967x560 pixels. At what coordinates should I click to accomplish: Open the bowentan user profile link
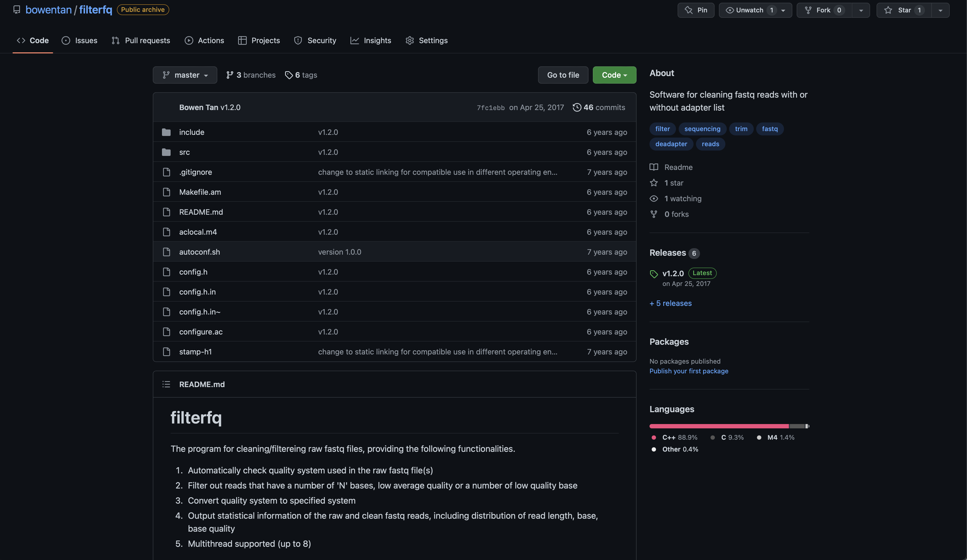[x=48, y=10]
